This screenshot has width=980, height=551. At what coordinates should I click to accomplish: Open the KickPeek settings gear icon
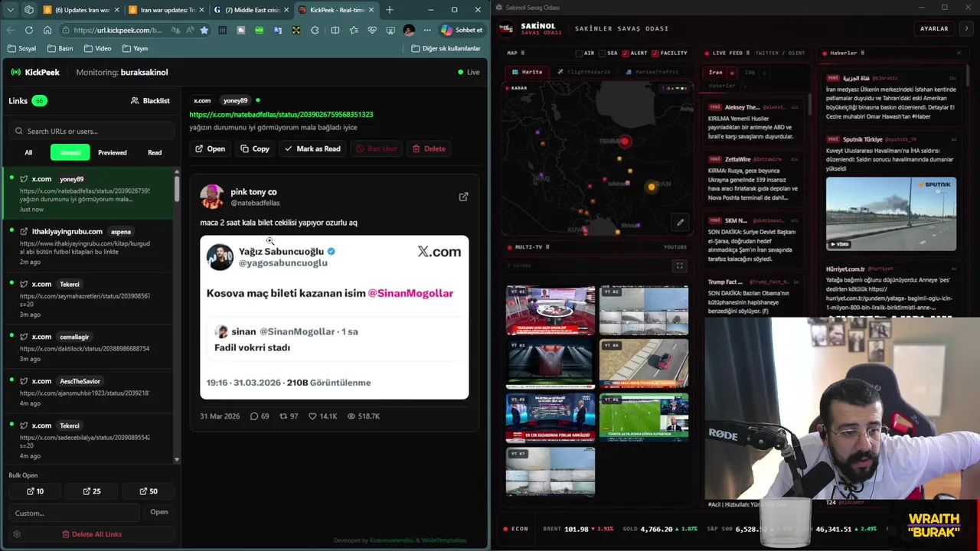tap(17, 534)
